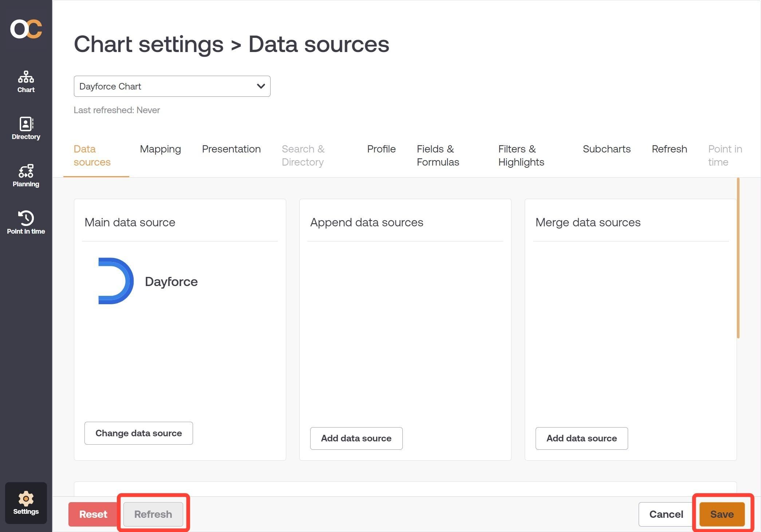Click the orange Save button
This screenshot has height=532, width=761.
tap(722, 514)
